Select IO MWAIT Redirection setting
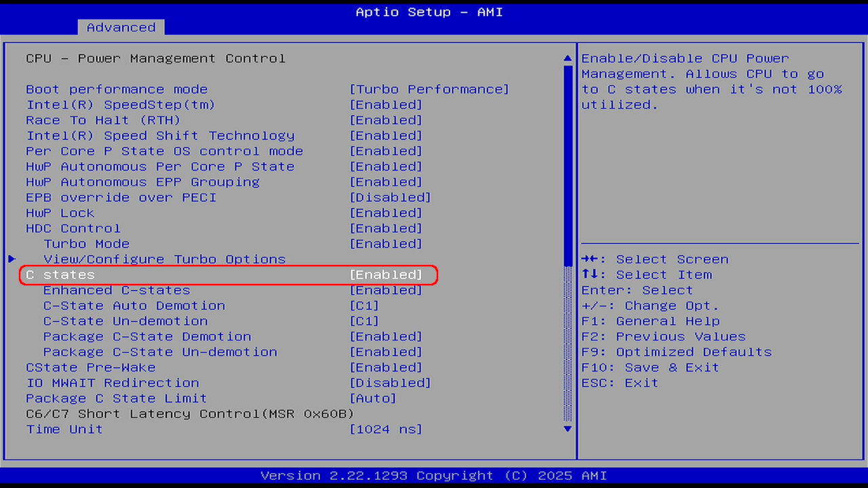Image resolution: width=868 pixels, height=488 pixels. coord(229,383)
